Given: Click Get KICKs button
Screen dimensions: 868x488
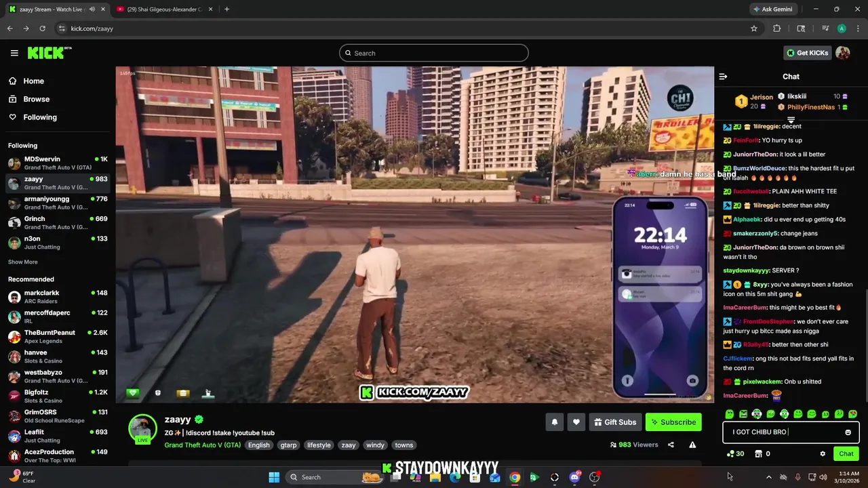Looking at the screenshot, I should (x=807, y=53).
